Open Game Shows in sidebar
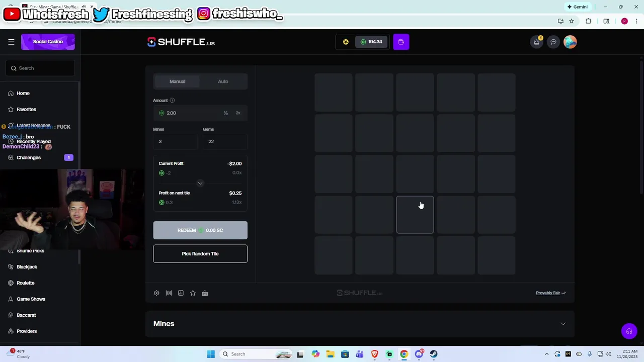644x362 pixels. click(x=31, y=299)
